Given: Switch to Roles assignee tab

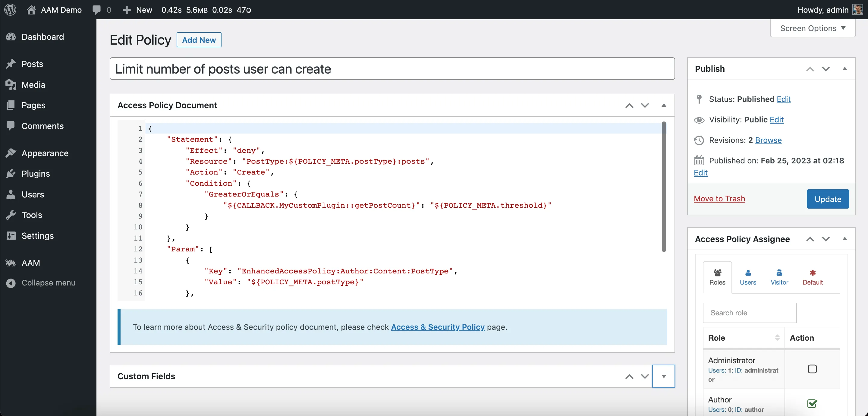Looking at the screenshot, I should tap(717, 277).
